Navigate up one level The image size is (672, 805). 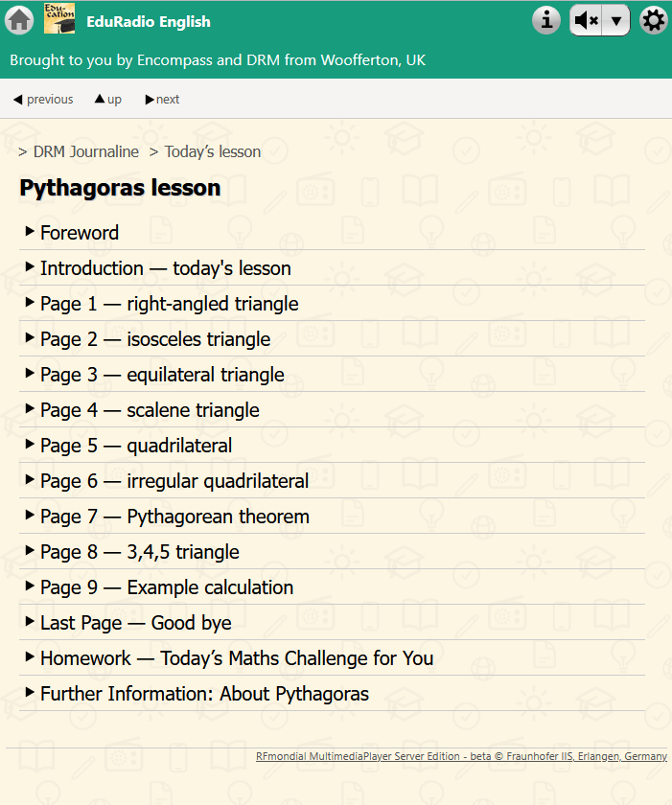pyautogui.click(x=107, y=99)
